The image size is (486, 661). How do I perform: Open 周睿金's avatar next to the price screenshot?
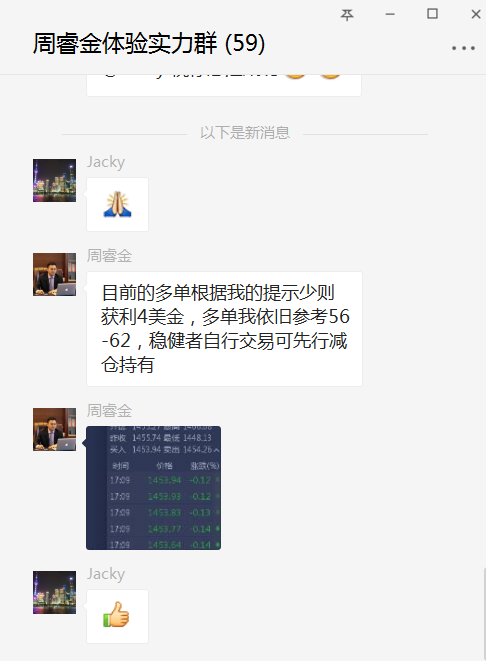click(54, 429)
